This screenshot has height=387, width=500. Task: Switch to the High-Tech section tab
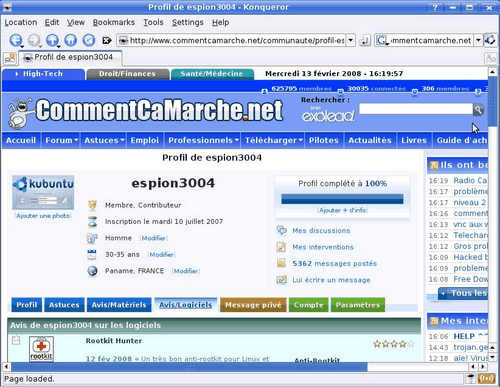click(x=43, y=74)
